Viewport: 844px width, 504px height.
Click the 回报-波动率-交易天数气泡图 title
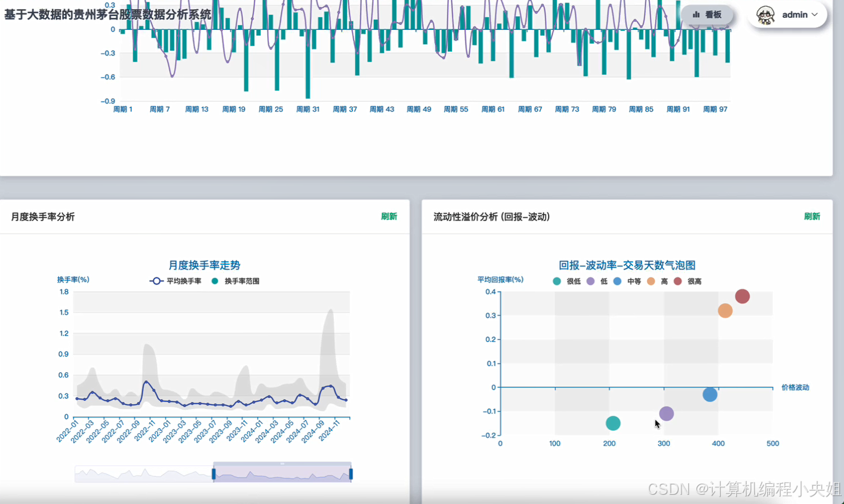(627, 265)
